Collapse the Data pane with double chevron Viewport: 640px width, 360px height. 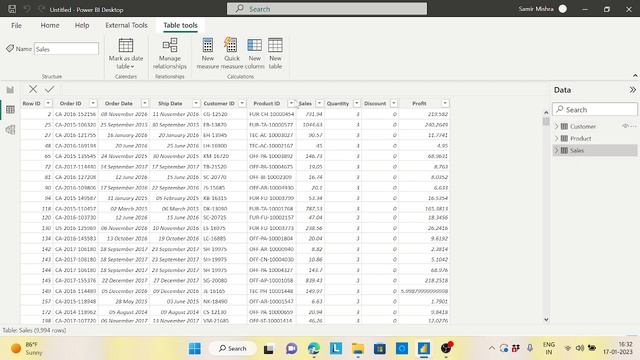(632, 90)
